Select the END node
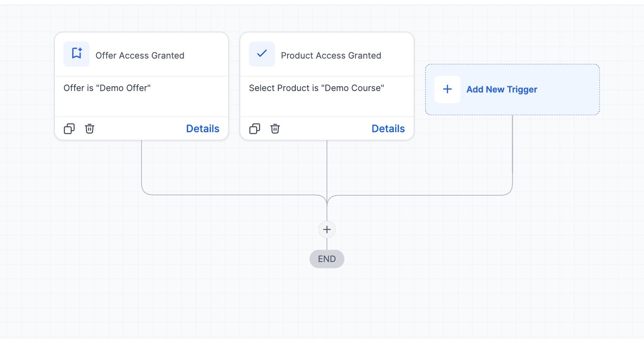Viewport: 644px width, 339px height. [327, 259]
